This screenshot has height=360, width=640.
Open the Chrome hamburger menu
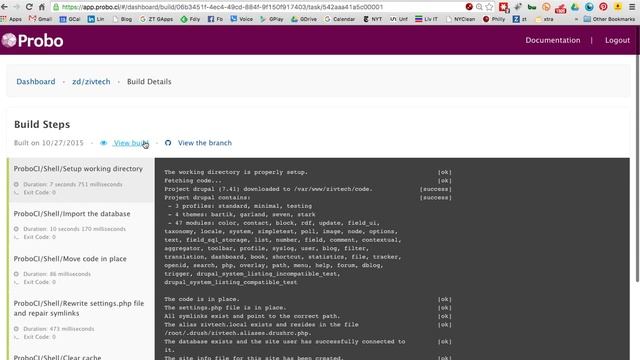pyautogui.click(x=632, y=7)
